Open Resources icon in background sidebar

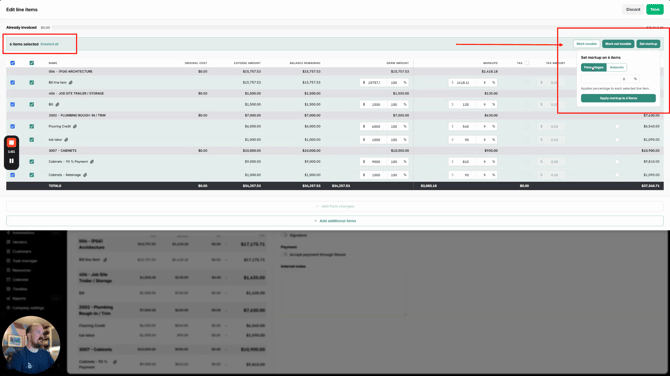coord(8,270)
